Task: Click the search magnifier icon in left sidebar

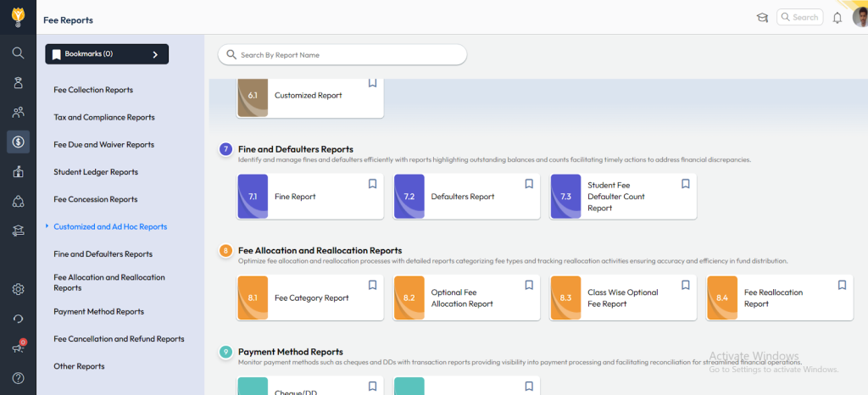Action: [18, 53]
